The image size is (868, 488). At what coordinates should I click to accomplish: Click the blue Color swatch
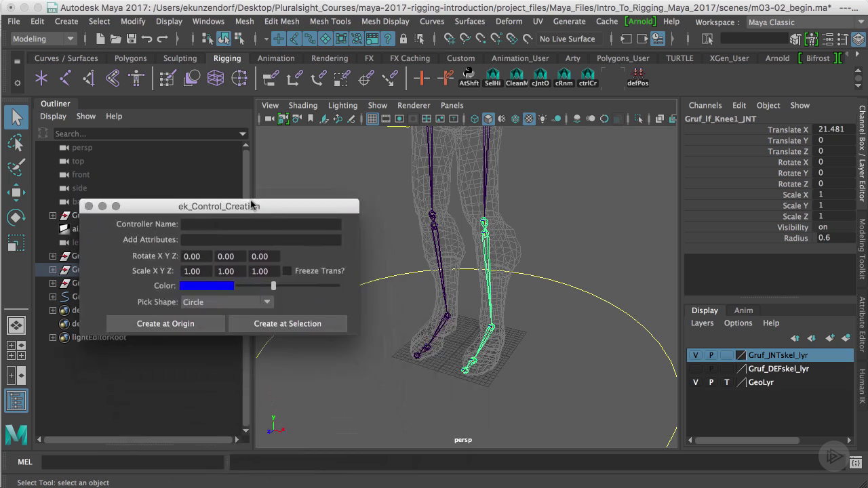pos(207,286)
